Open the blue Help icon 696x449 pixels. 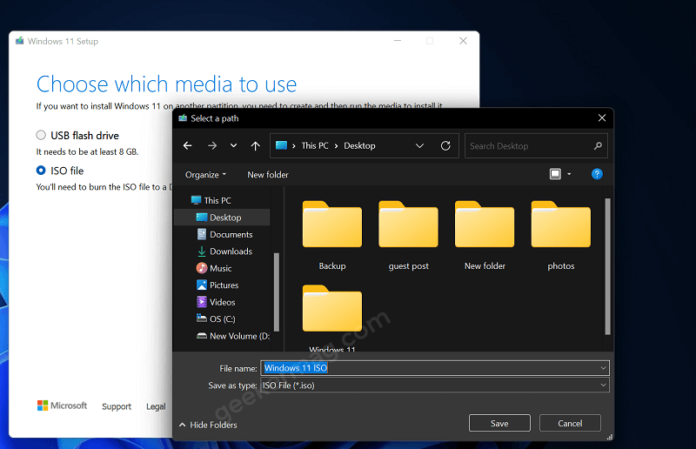(x=597, y=174)
